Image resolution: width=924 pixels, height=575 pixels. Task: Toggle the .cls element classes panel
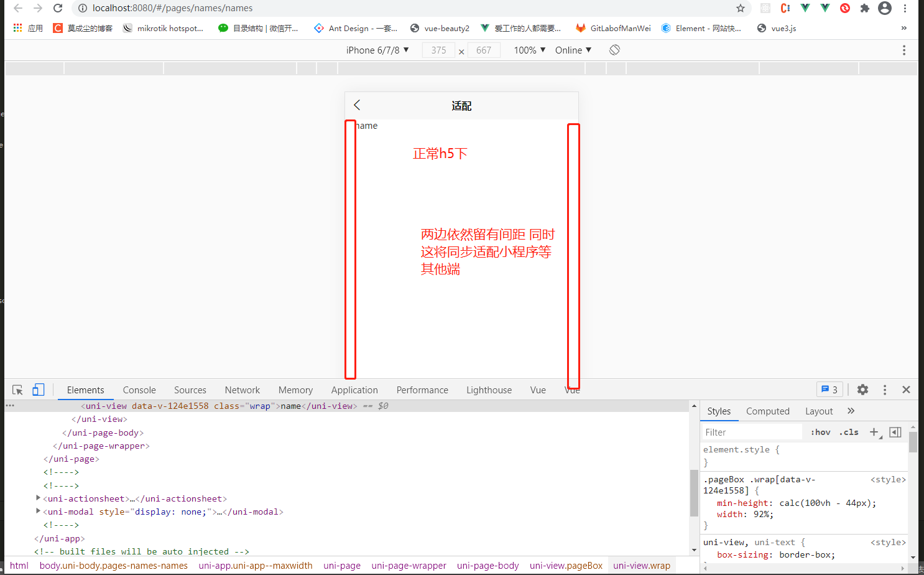[849, 432]
